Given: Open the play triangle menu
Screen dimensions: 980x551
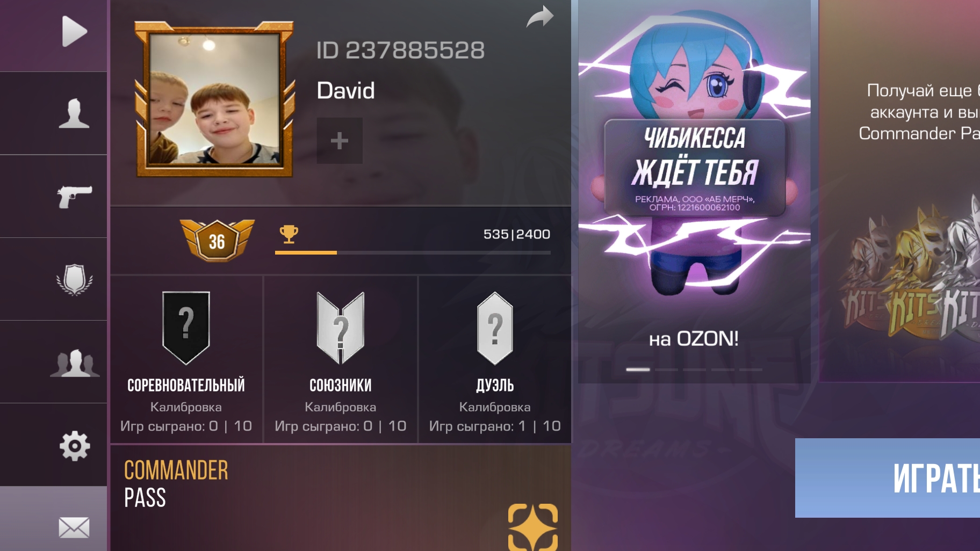Looking at the screenshot, I should [74, 32].
